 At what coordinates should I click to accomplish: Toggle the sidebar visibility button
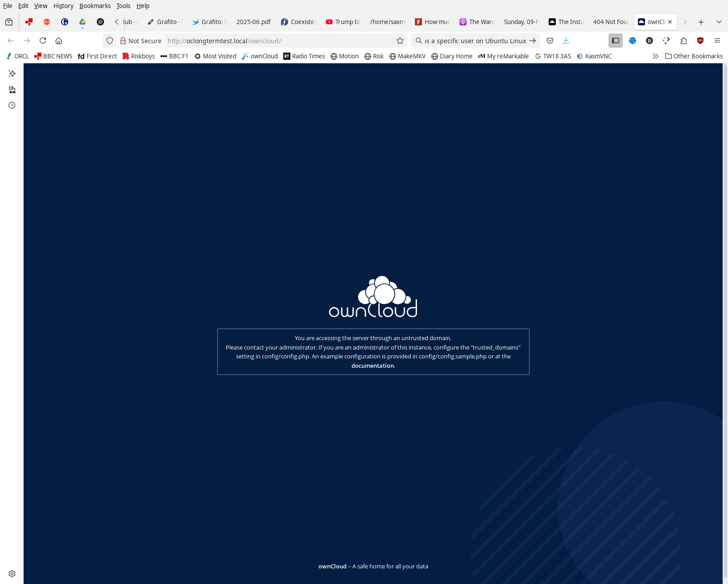[x=615, y=41]
